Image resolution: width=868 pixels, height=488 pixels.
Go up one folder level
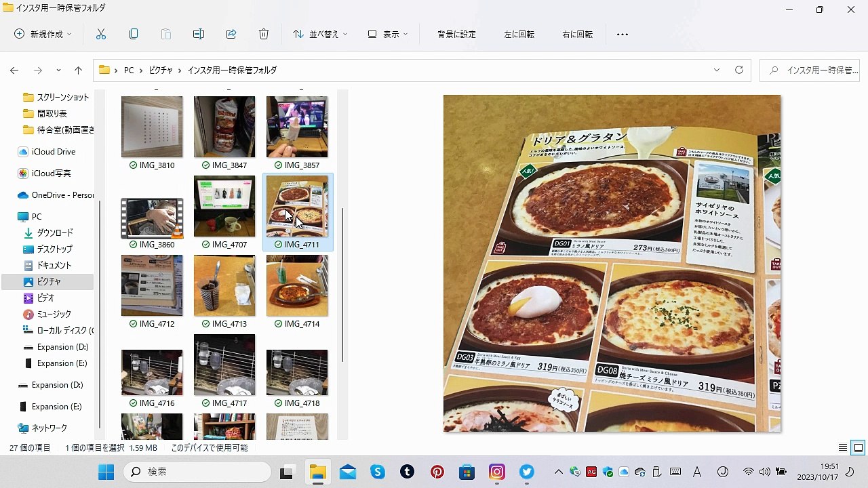point(78,70)
